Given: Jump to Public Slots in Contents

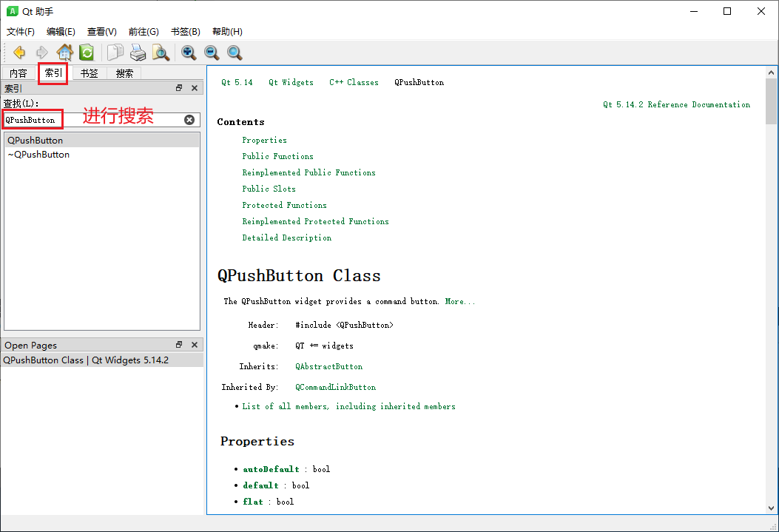Looking at the screenshot, I should (x=269, y=189).
